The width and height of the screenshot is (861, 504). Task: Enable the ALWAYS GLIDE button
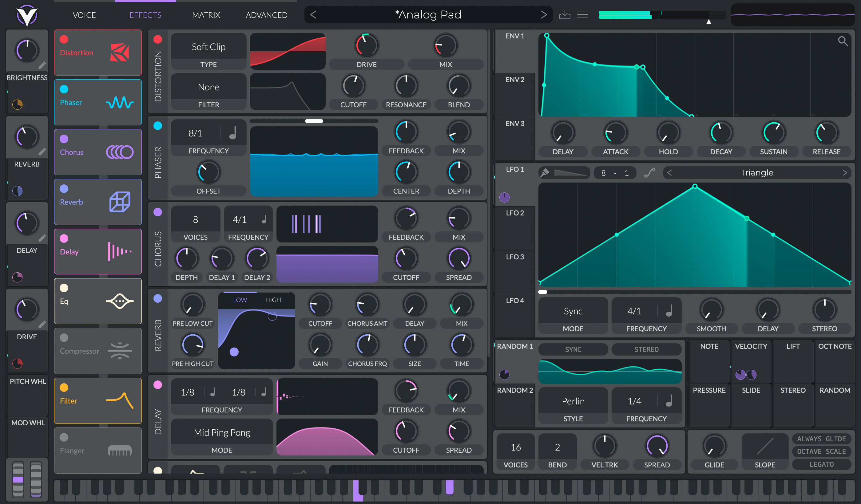tap(821, 439)
